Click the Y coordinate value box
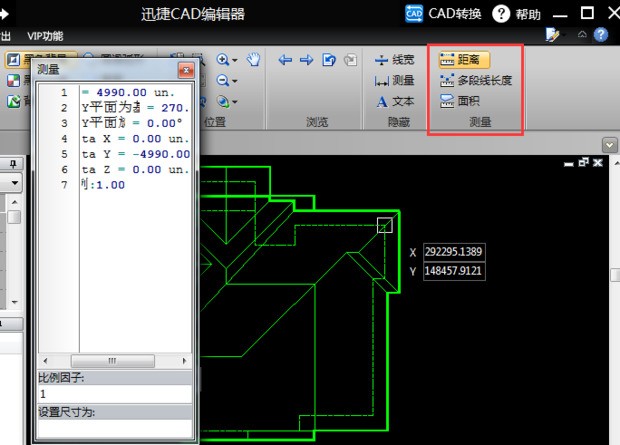 (454, 271)
